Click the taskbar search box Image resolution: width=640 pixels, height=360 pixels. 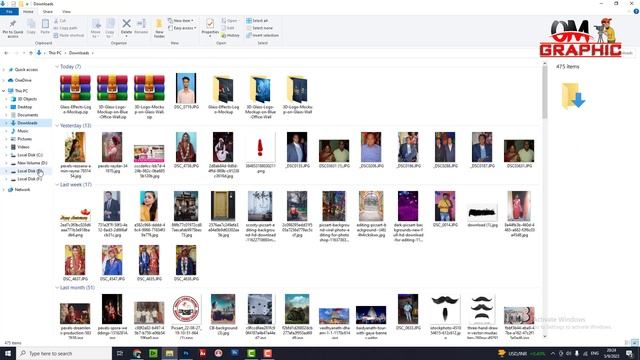(x=64, y=353)
